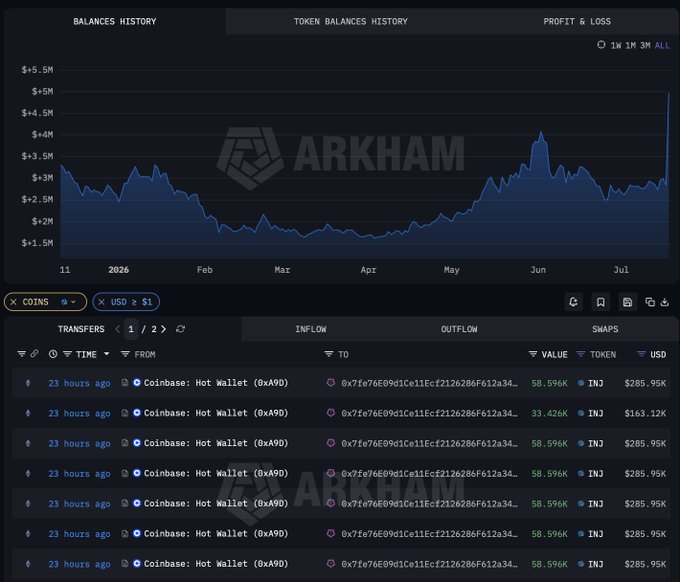Open INJ token in the $163.12K row
Viewport: 680px width, 582px height.
click(x=595, y=413)
